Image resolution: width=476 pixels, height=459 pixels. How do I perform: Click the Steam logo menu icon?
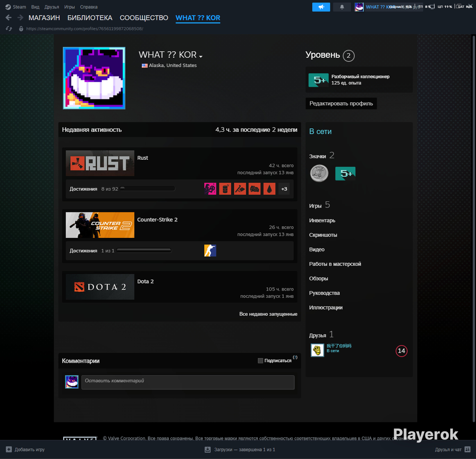pos(8,7)
